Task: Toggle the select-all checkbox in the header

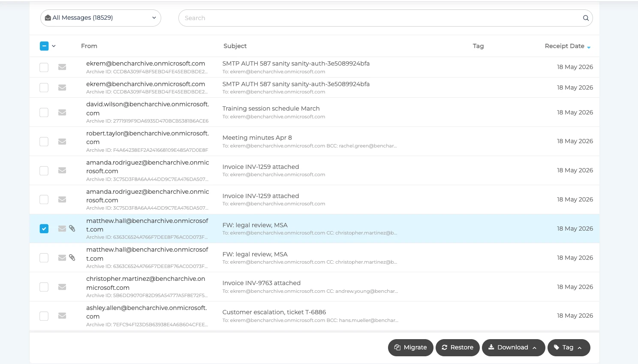Action: [44, 46]
